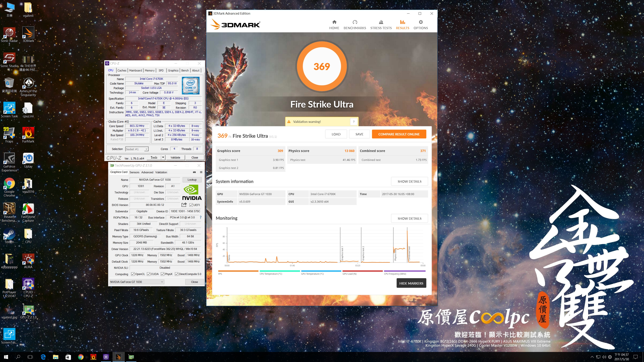Toggle the PhysX computing checkbox
Image resolution: width=644 pixels, height=362 pixels.
pos(163,274)
